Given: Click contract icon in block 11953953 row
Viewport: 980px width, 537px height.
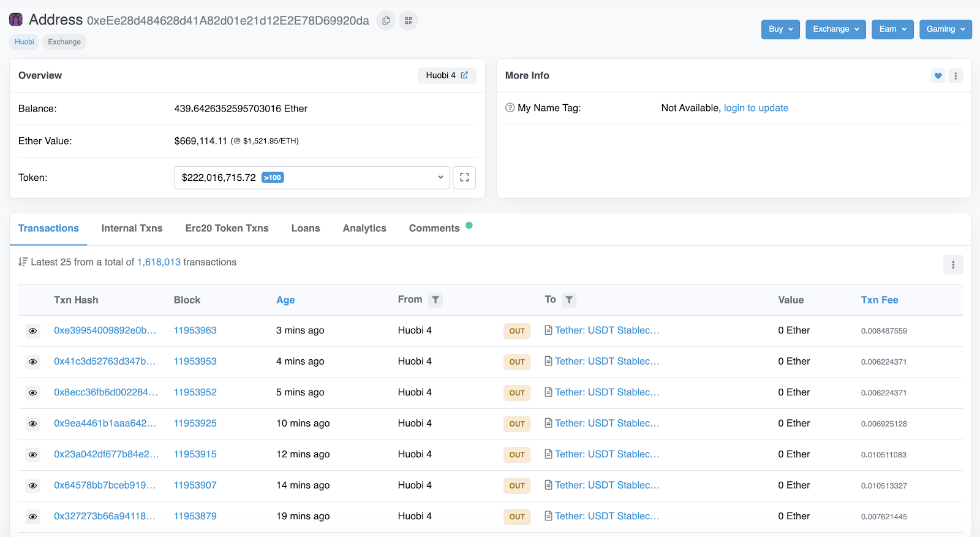Looking at the screenshot, I should (549, 361).
